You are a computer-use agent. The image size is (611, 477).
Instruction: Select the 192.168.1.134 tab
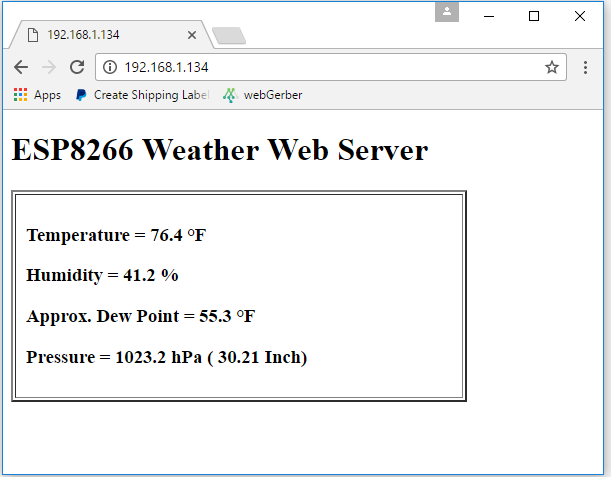point(111,35)
